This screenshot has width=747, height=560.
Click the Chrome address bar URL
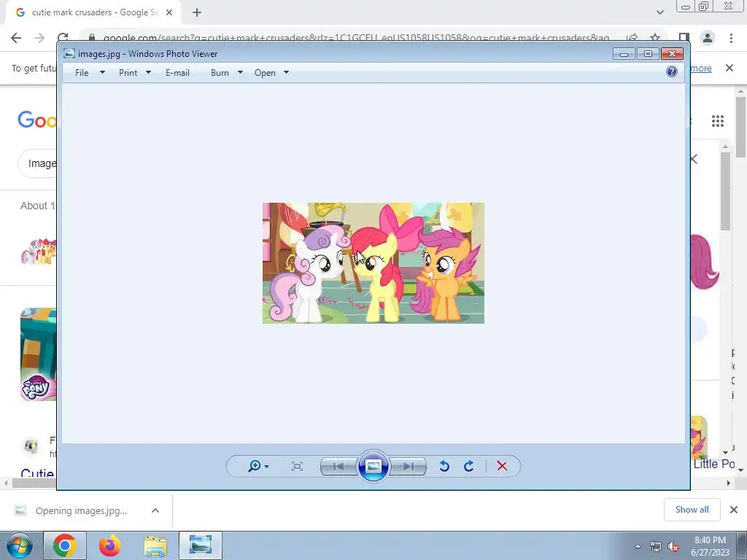click(x=356, y=38)
